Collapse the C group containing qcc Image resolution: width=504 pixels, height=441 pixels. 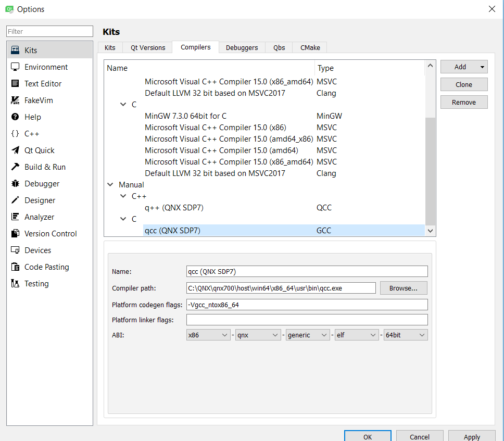[123, 219]
